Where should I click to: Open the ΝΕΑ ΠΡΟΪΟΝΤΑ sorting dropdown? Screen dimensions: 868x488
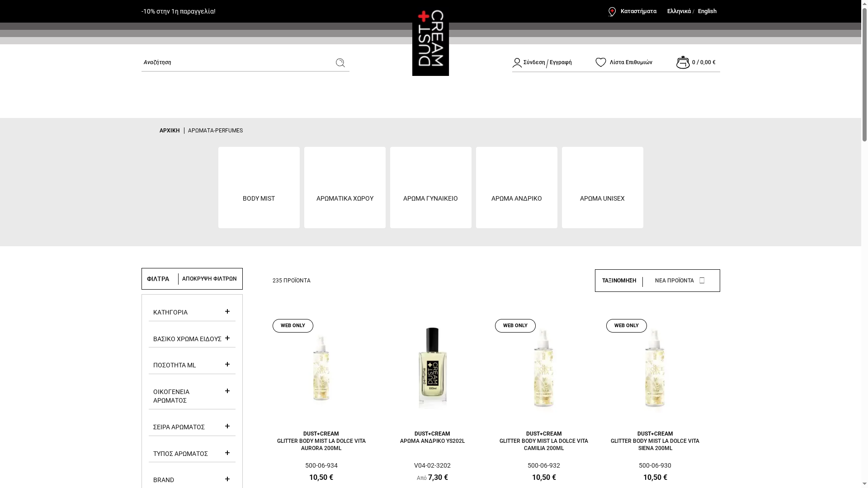679,281
